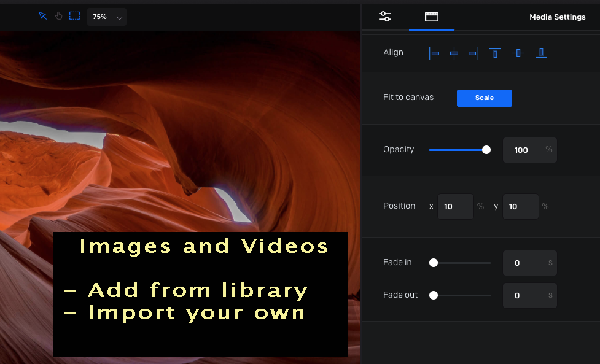Click the Opacity slider handle

tap(486, 150)
